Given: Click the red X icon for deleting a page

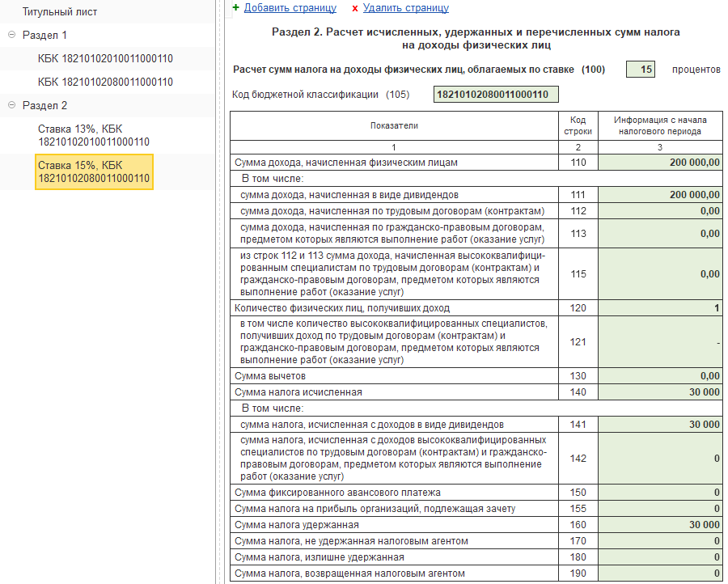Looking at the screenshot, I should 355,8.
